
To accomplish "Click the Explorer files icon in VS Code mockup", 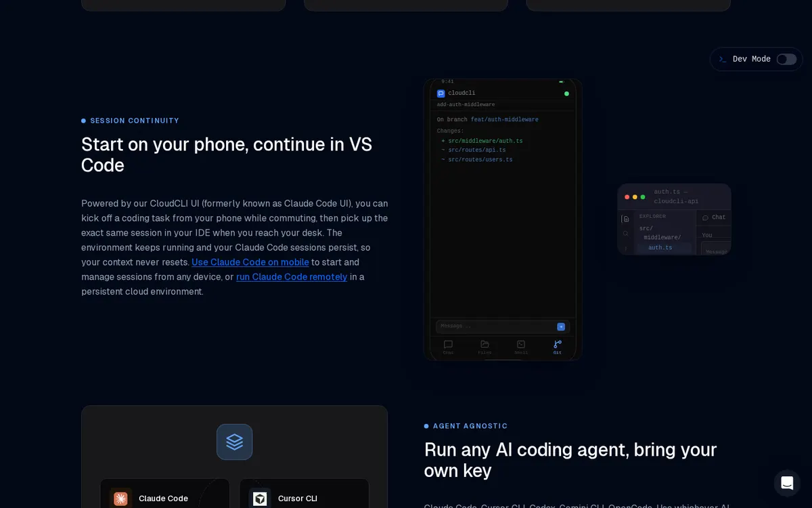I will 625,219.
